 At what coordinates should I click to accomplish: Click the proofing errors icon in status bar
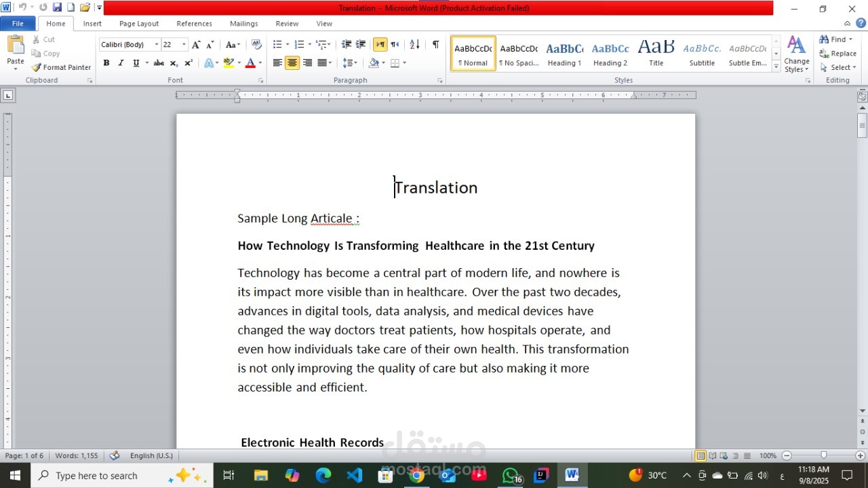pos(115,455)
